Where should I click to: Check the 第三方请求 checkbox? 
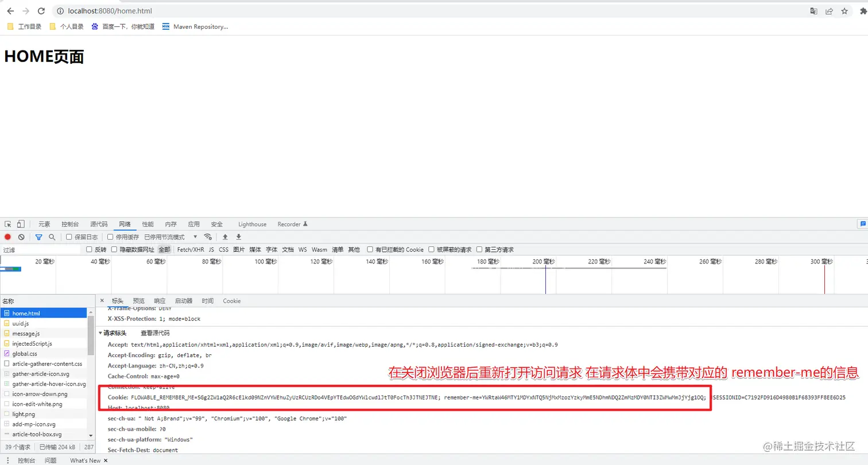pos(479,250)
